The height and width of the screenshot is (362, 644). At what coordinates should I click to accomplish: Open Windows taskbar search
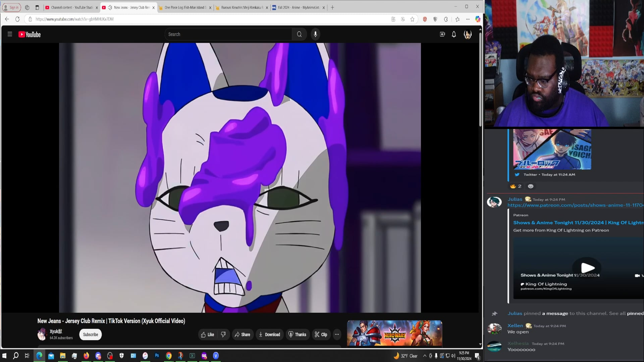click(16, 356)
